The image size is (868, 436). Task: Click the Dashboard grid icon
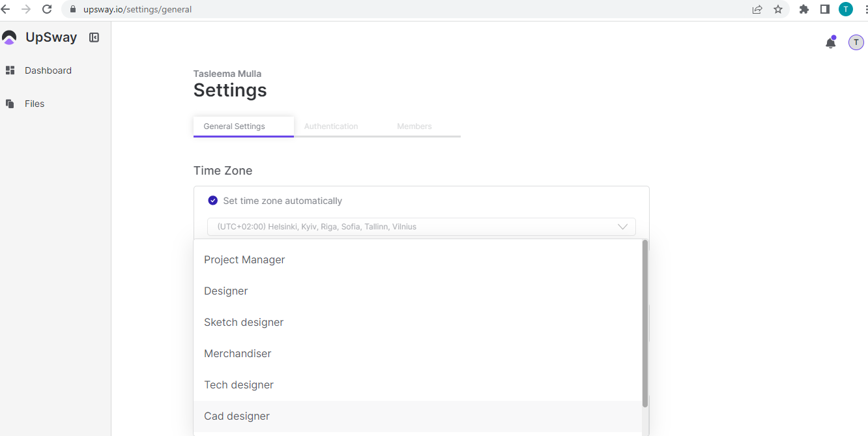tap(10, 70)
